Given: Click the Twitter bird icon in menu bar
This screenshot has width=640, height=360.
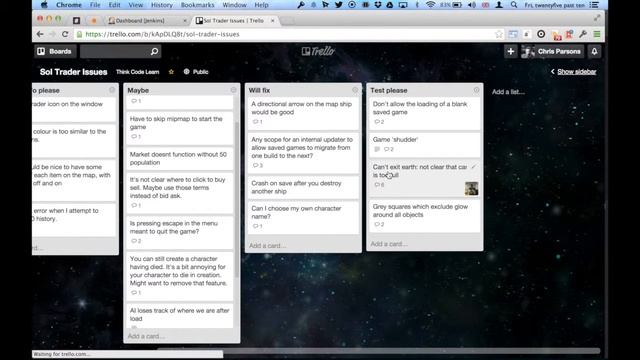Looking at the screenshot, I should coord(338,5).
